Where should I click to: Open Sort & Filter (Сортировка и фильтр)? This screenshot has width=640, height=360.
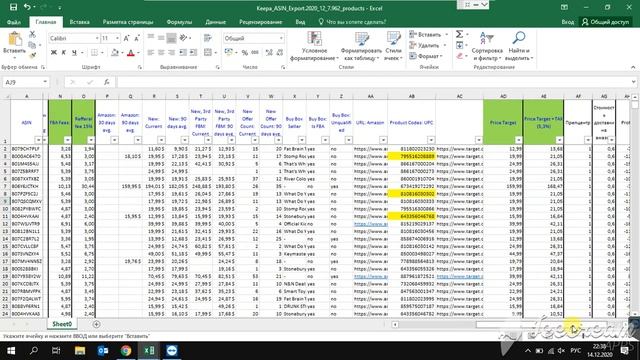click(487, 46)
